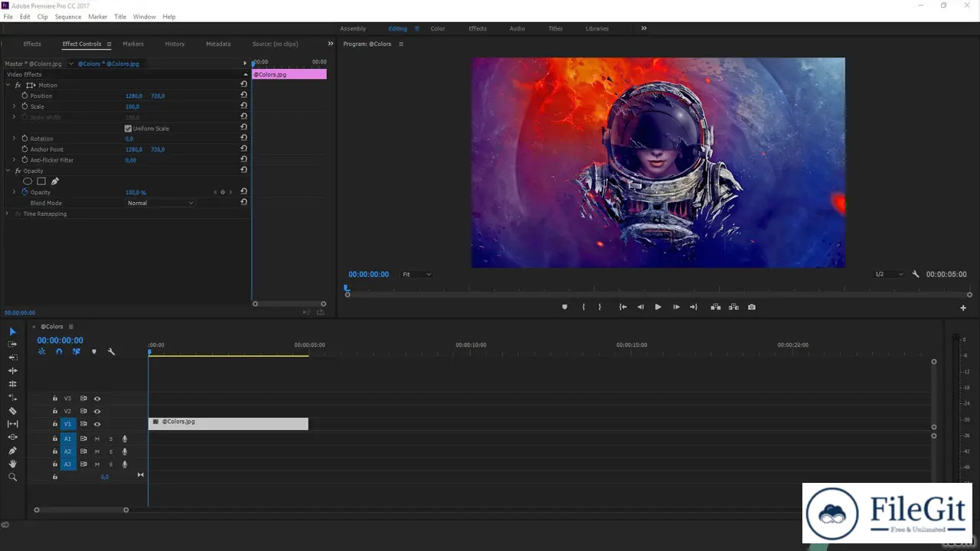Export frame with the camera icon
The height and width of the screenshot is (551, 980).
coord(752,307)
